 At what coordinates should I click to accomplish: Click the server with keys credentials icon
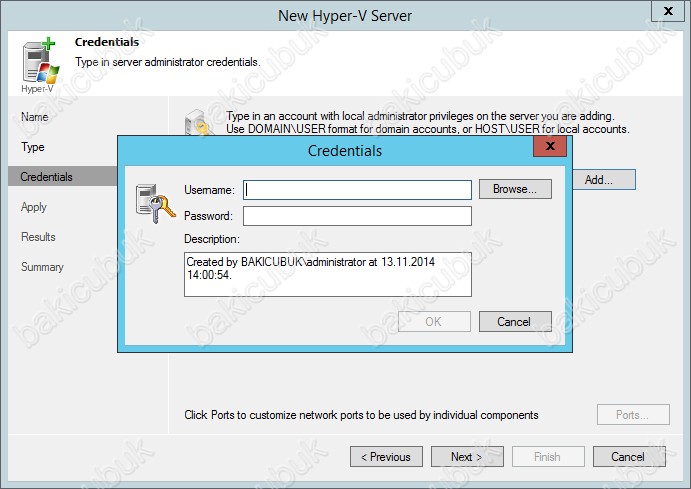pyautogui.click(x=155, y=203)
